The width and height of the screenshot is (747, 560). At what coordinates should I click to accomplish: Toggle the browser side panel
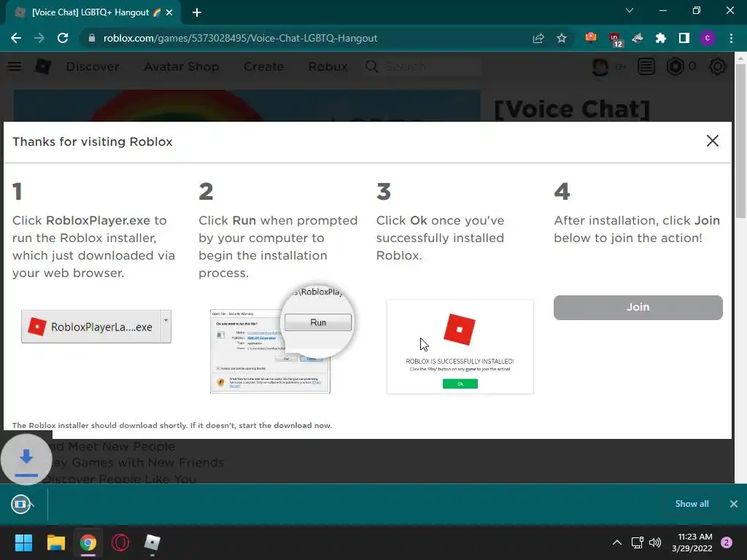pyautogui.click(x=684, y=38)
